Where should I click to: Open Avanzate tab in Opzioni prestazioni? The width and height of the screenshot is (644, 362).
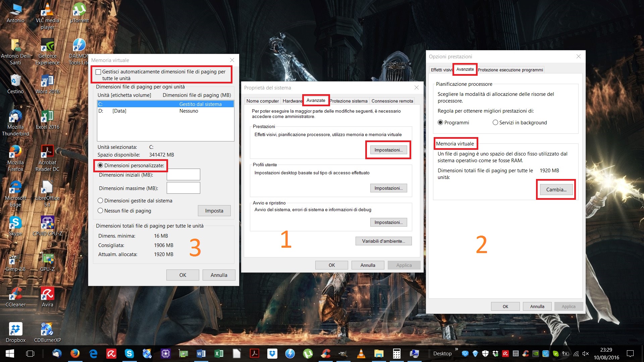[x=465, y=69]
